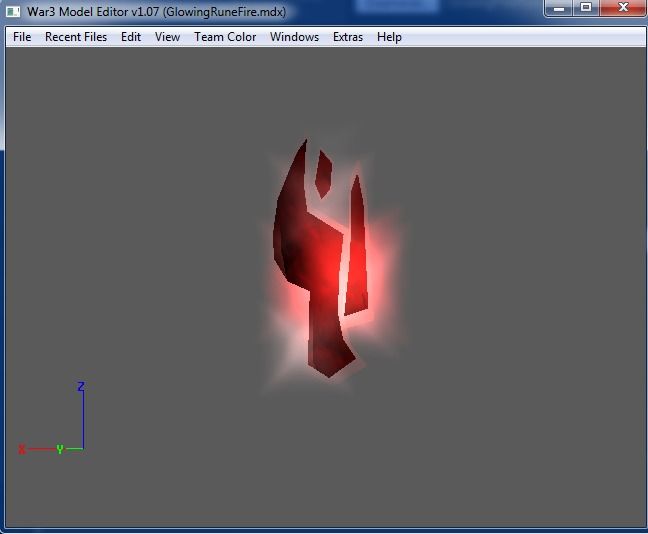This screenshot has width=648, height=534.
Task: Open the Edit menu
Action: [131, 37]
